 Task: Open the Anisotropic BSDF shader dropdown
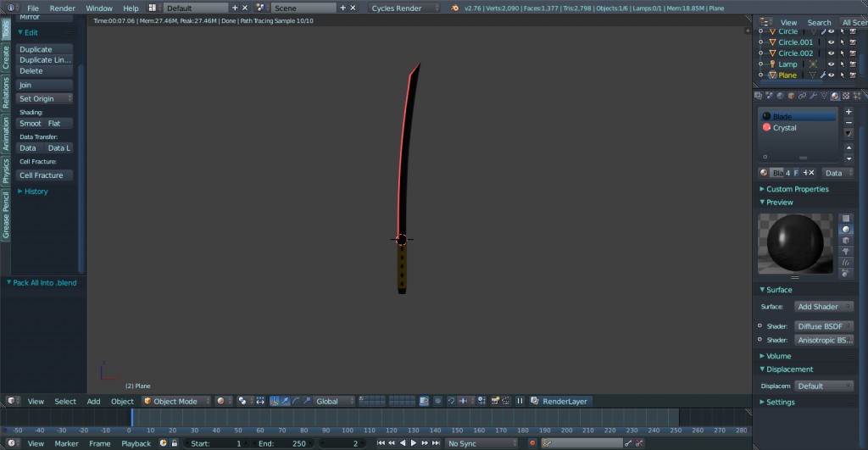pyautogui.click(x=824, y=340)
